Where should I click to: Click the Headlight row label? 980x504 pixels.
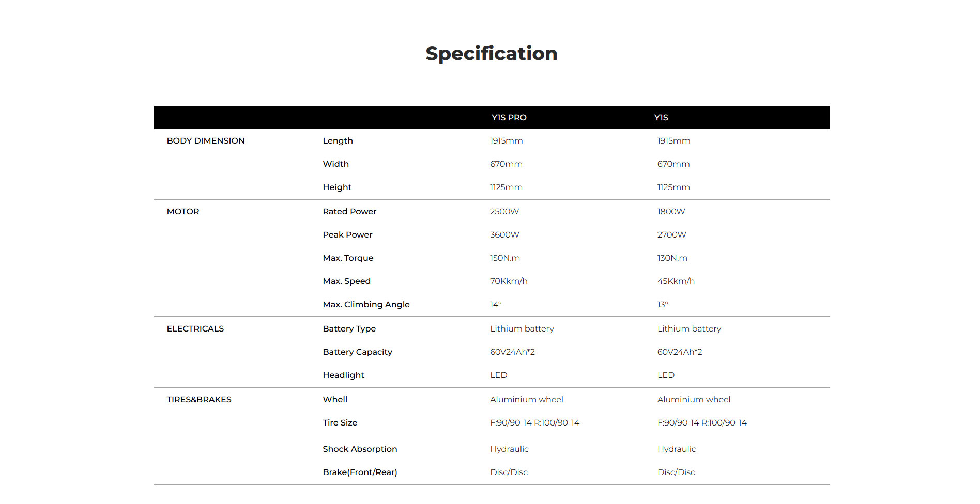[343, 375]
